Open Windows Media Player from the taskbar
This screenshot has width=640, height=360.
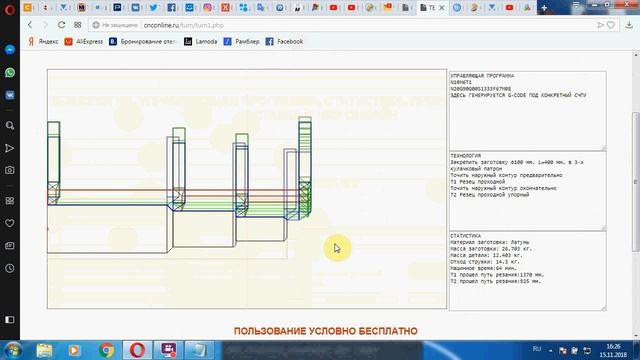click(x=75, y=350)
